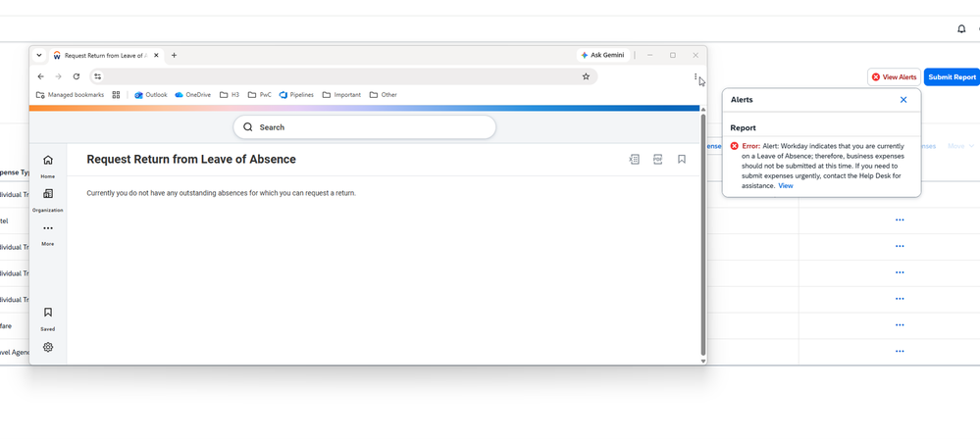Open the apps grid shortcut in bookmarks bar
This screenshot has width=980, height=439.
[116, 95]
